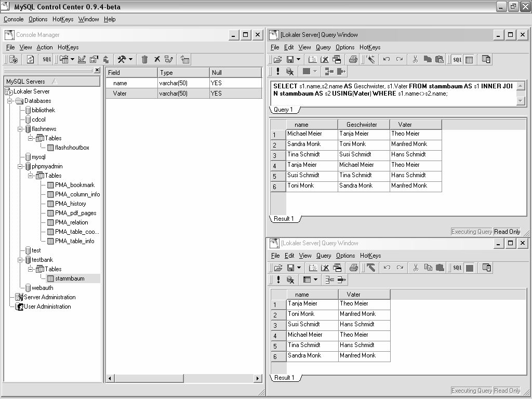Toggle the SQL pane button in upper Query Window
The image size is (532, 399).
[x=457, y=59]
